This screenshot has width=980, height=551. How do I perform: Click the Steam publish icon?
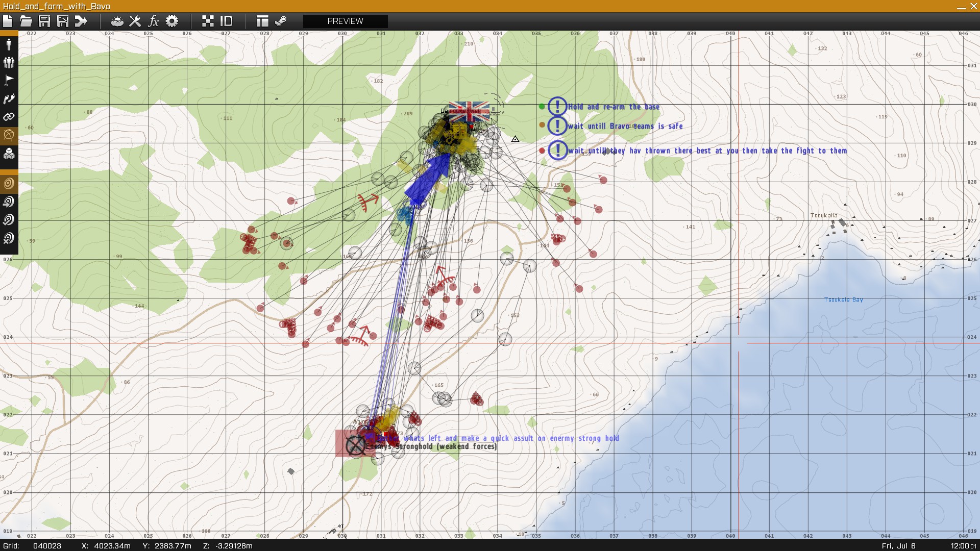pos(281,21)
